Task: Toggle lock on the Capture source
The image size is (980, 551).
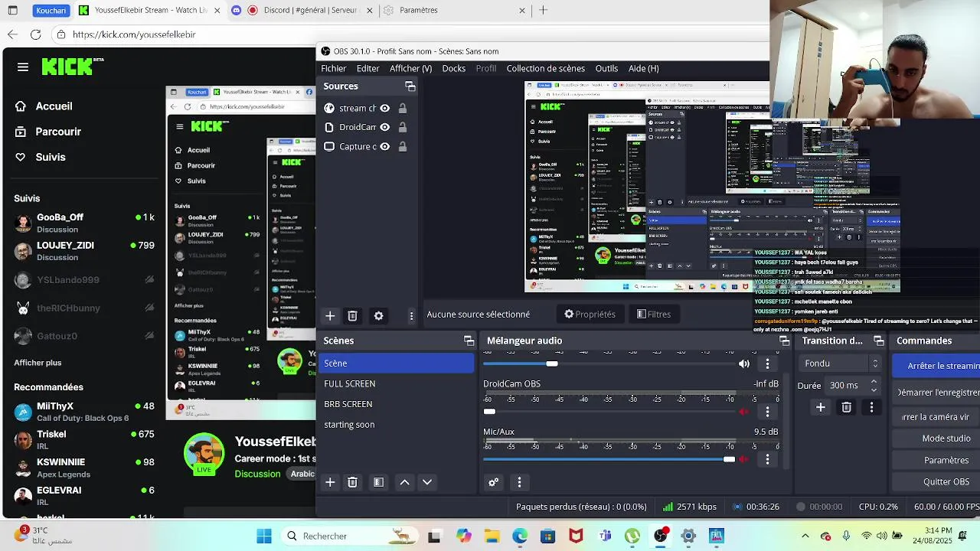Action: (402, 146)
